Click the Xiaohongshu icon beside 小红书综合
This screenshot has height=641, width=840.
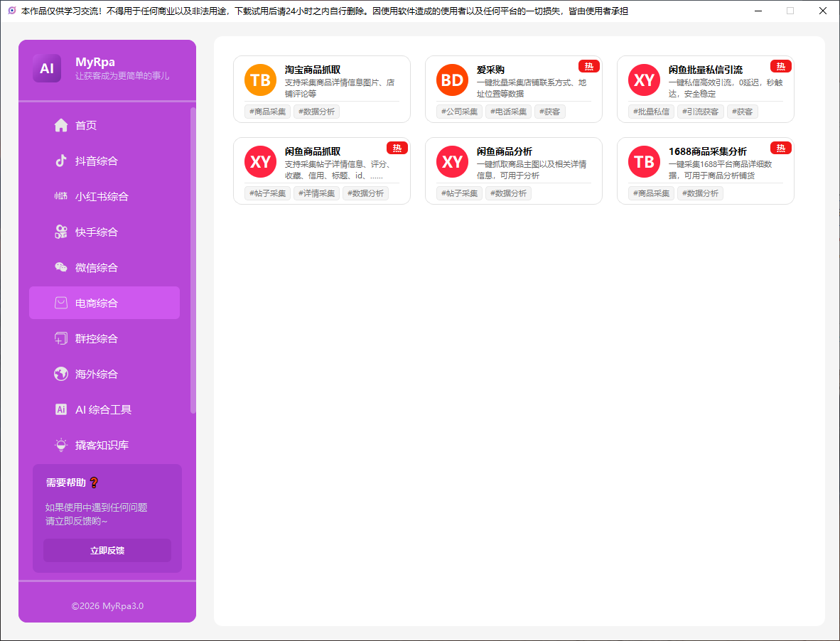(x=61, y=197)
